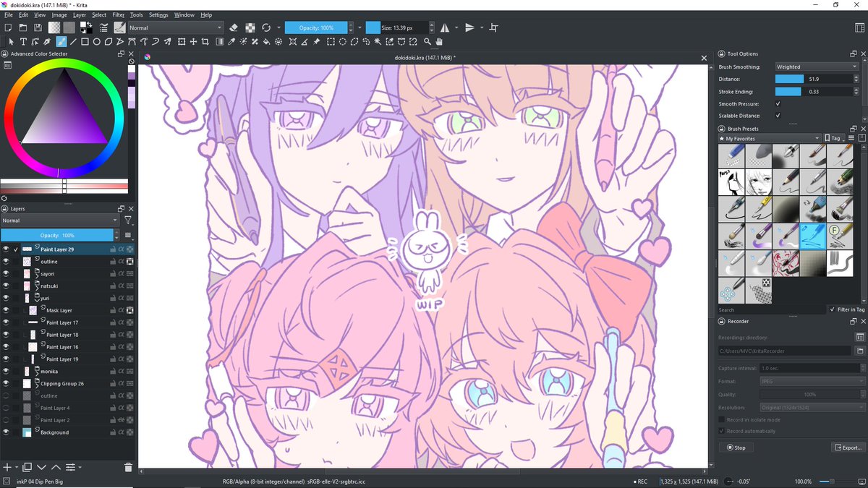Viewport: 868px width, 488px height.
Task: Hide the Paint Layer 29 layer
Action: click(6, 249)
